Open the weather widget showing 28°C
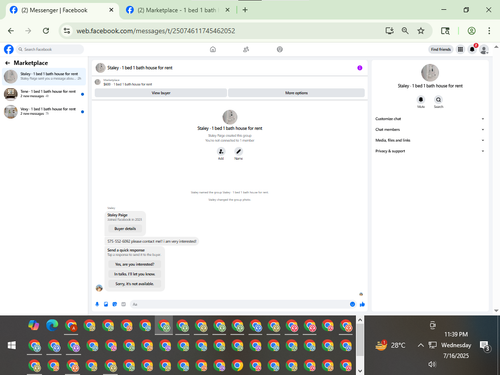 pos(391,345)
